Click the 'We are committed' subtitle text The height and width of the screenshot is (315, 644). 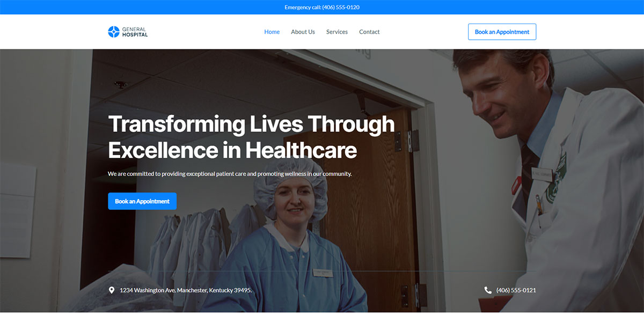pos(230,174)
